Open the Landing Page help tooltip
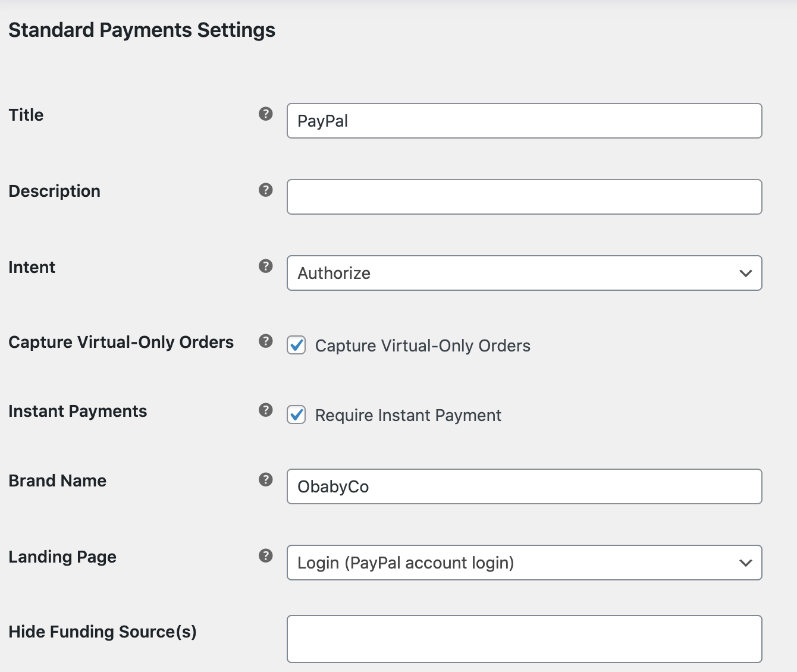 pyautogui.click(x=266, y=555)
